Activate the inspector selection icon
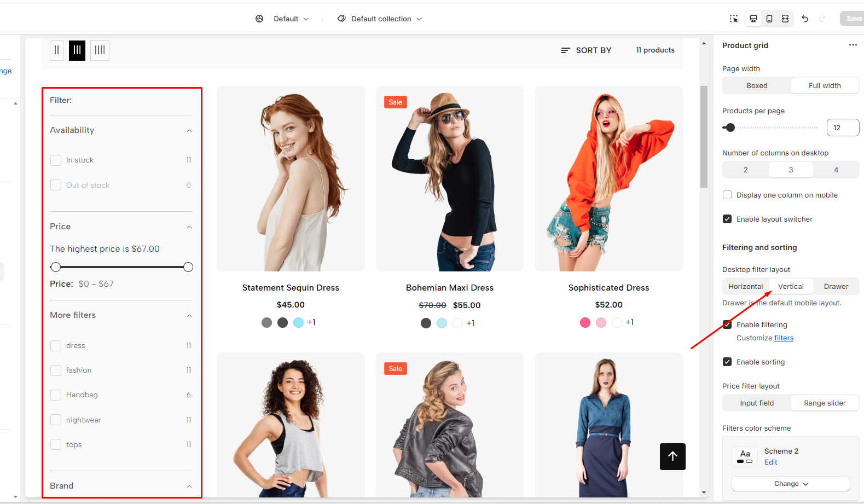Image resolution: width=864 pixels, height=504 pixels. click(734, 19)
